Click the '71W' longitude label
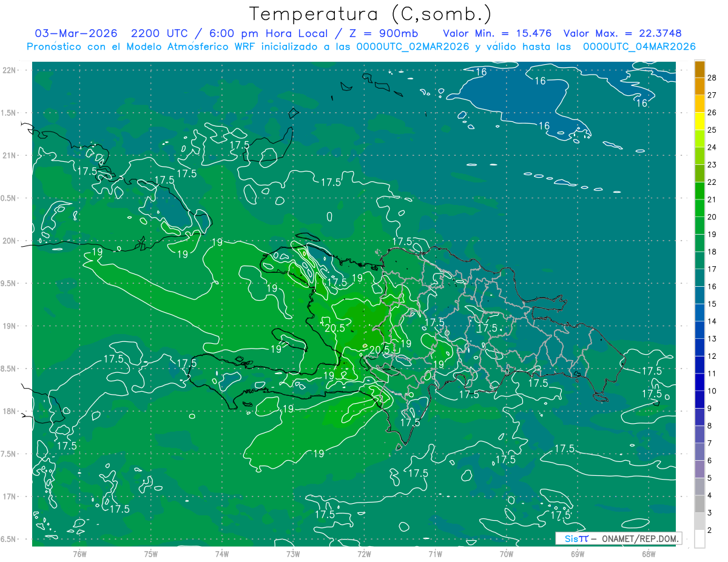This screenshot has height=562, width=728. (x=435, y=554)
